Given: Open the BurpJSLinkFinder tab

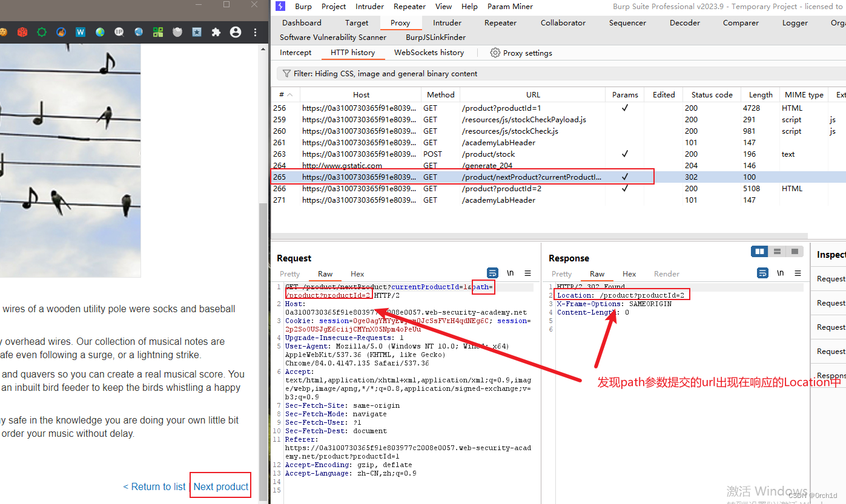Looking at the screenshot, I should point(435,37).
